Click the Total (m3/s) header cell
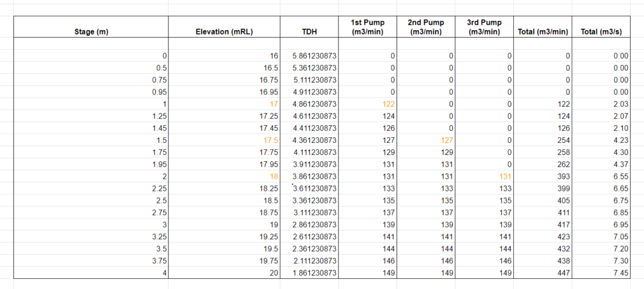The height and width of the screenshot is (289, 644). 601,26
